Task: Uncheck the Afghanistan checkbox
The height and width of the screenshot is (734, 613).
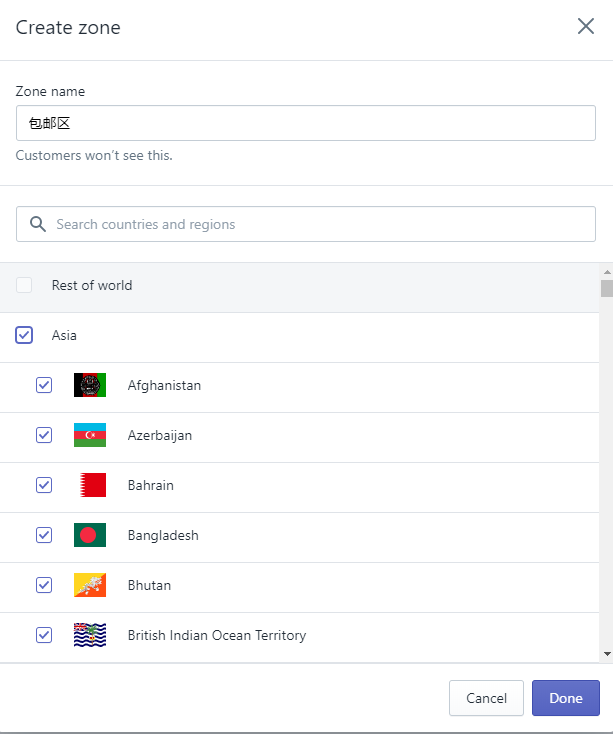Action: 44,385
